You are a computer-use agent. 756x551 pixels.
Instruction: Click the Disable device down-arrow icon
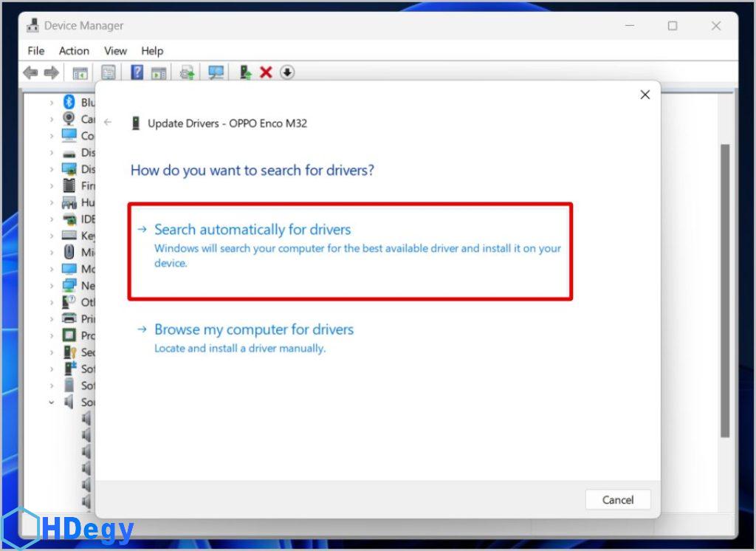[287, 72]
